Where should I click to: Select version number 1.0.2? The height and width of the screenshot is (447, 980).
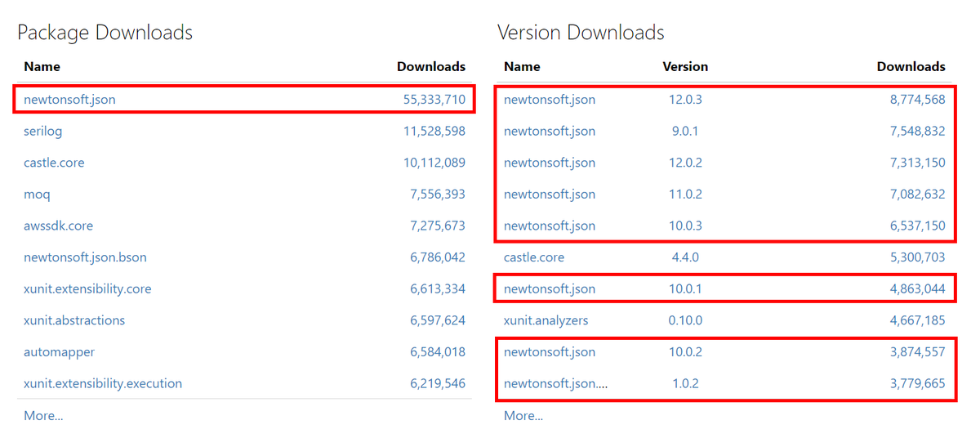[x=685, y=383]
